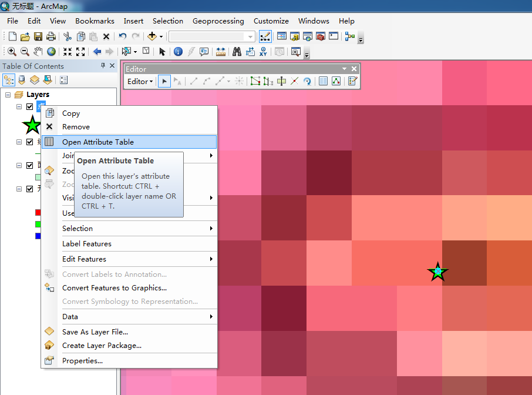Go back to the previous extent
Viewport: 532px width, 395px height.
(97, 52)
